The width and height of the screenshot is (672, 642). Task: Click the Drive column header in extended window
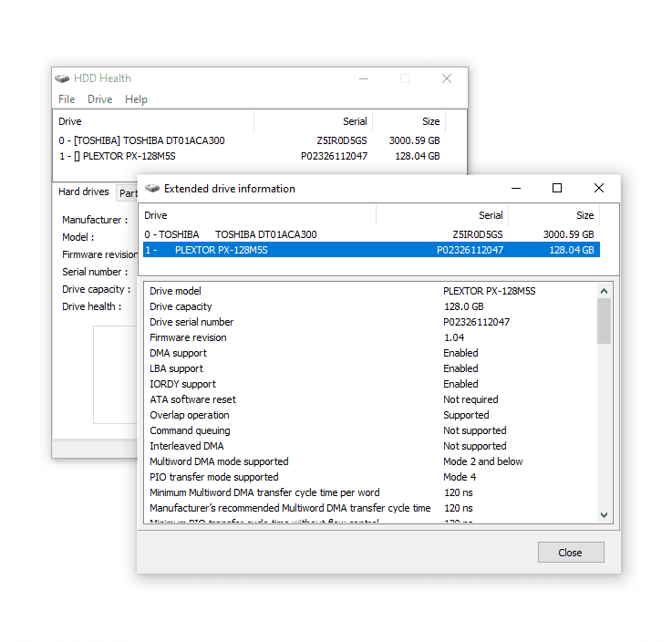point(259,215)
